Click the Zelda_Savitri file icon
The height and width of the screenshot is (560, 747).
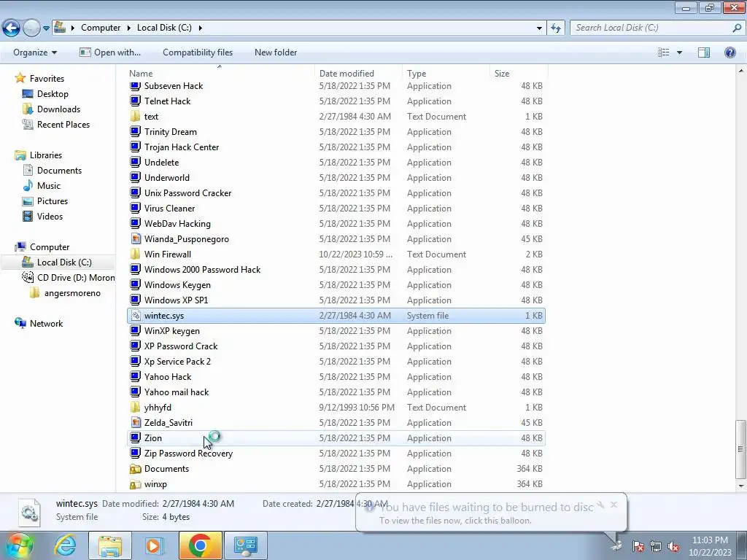(x=135, y=423)
